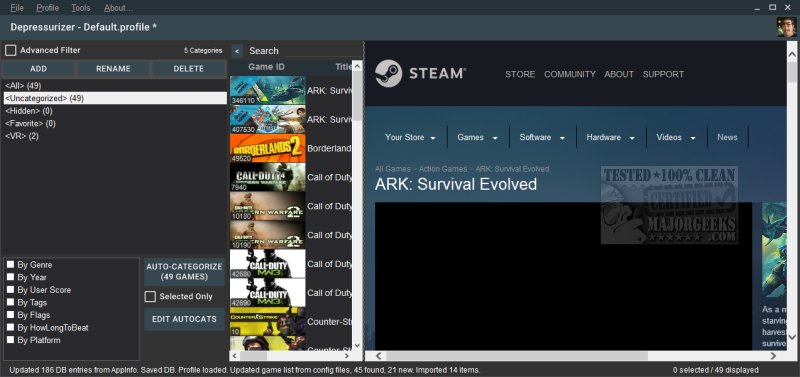Check the By Platform autocat
The width and height of the screenshot is (800, 377).
click(x=10, y=340)
